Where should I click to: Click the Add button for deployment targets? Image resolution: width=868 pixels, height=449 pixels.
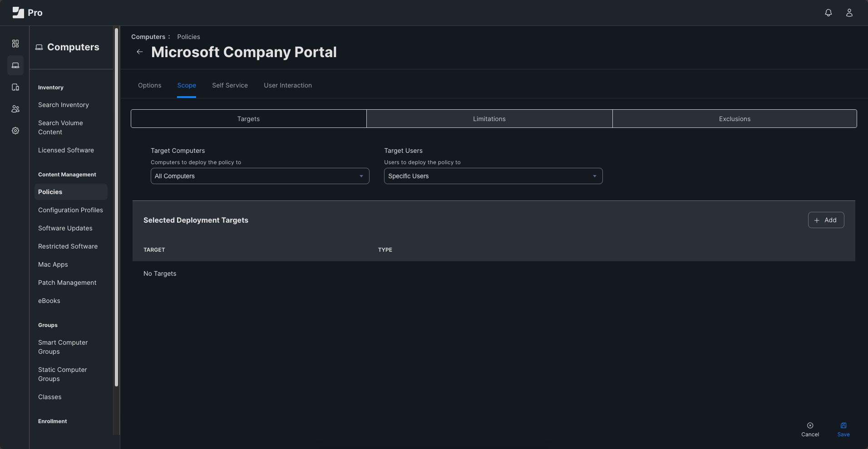pyautogui.click(x=826, y=220)
